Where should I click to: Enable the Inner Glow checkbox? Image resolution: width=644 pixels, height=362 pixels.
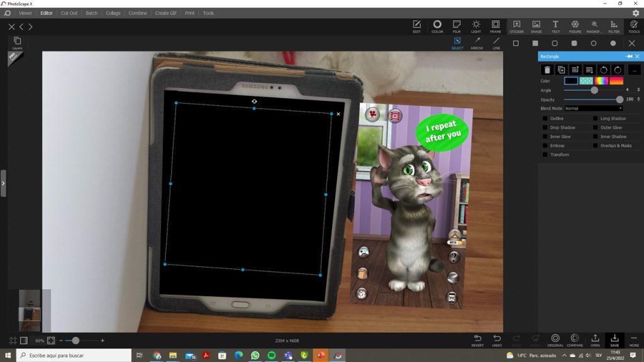[x=545, y=136]
